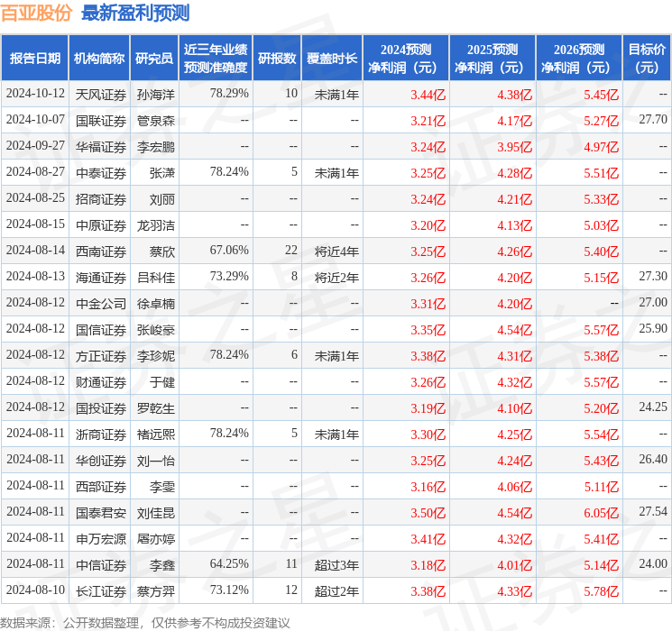Click the date 2024-09-27

tap(35, 145)
